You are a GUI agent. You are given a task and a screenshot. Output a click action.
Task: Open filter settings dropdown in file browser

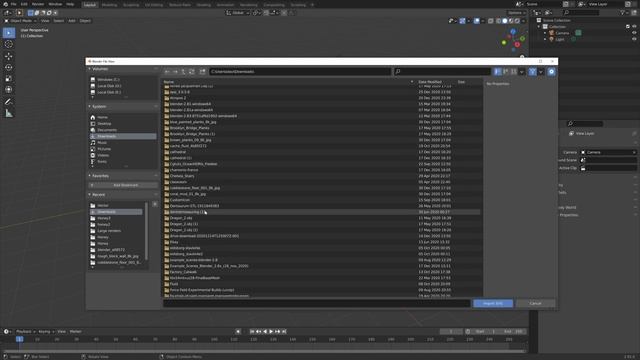541,72
